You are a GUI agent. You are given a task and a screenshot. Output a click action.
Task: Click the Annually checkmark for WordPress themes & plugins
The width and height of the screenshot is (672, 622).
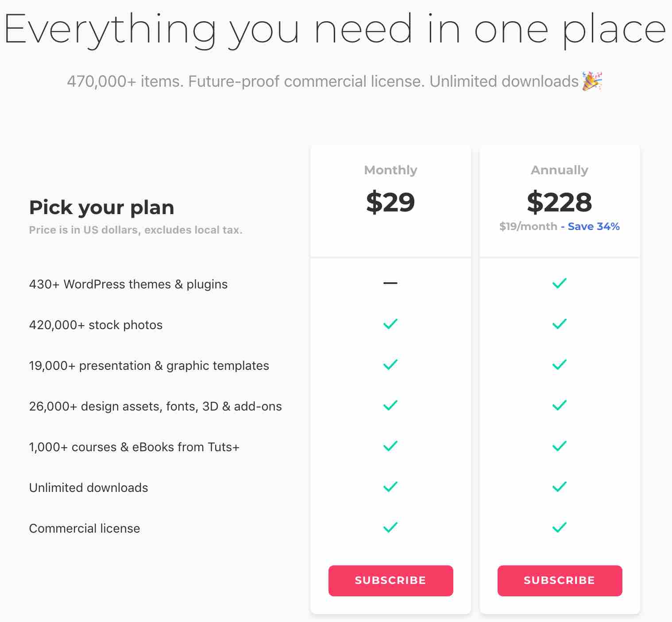click(560, 283)
